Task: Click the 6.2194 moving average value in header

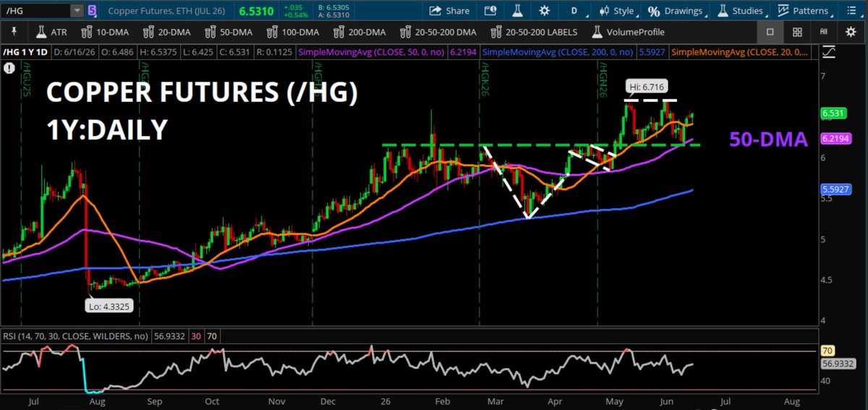Action: [464, 52]
